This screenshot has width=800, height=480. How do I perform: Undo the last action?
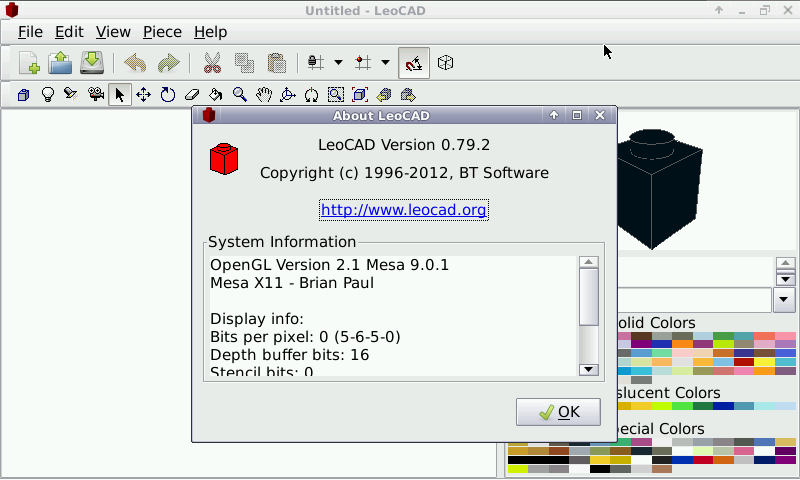135,63
